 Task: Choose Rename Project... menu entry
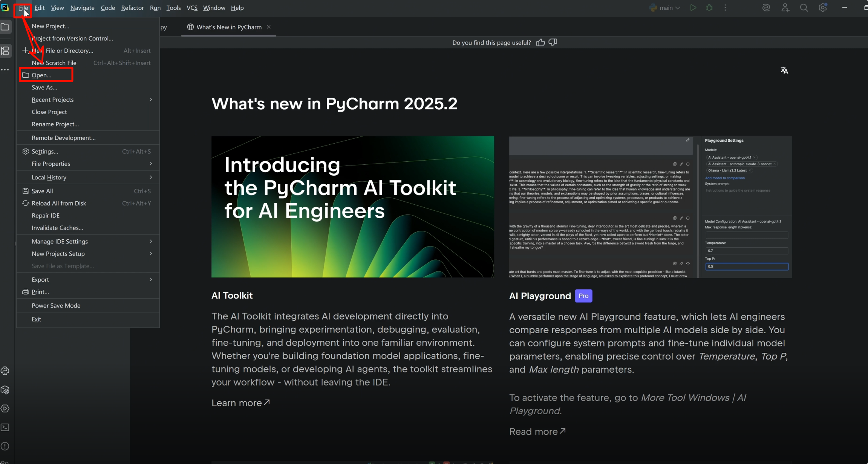click(88, 124)
